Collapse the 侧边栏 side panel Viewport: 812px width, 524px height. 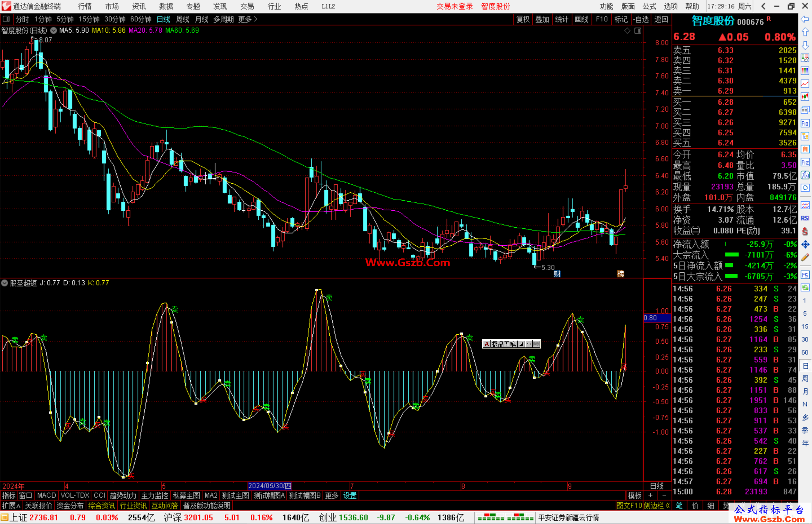coord(657,506)
